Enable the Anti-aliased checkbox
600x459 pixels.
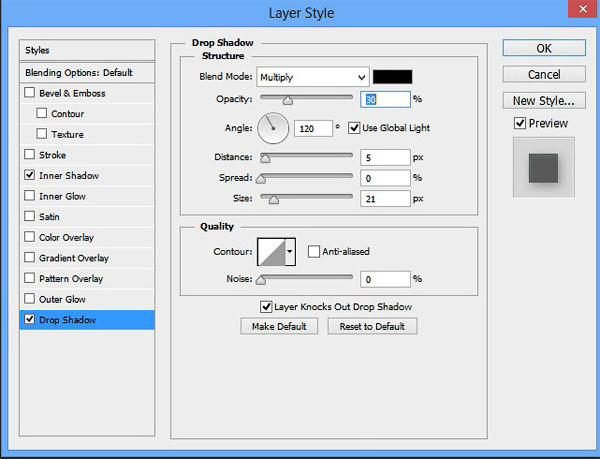pyautogui.click(x=313, y=252)
